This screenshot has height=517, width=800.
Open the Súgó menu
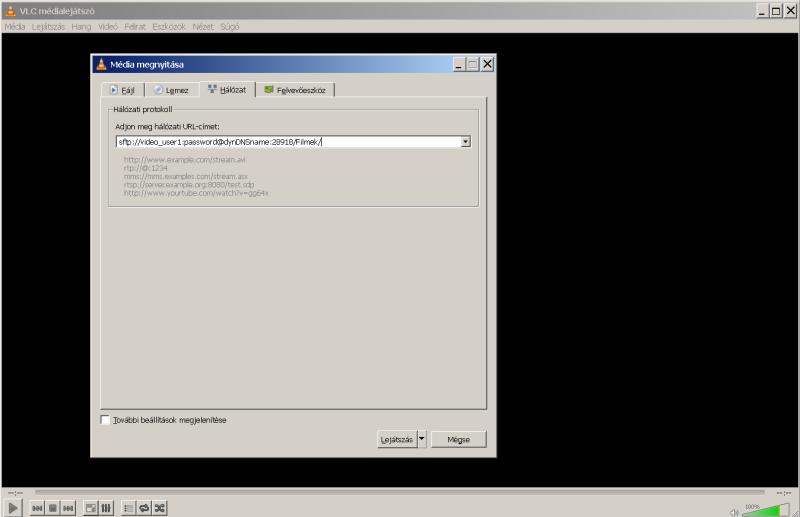230,27
